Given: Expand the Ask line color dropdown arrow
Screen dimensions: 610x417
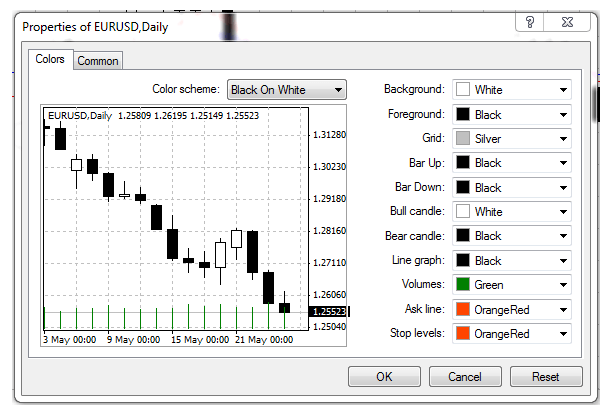Looking at the screenshot, I should coord(563,310).
